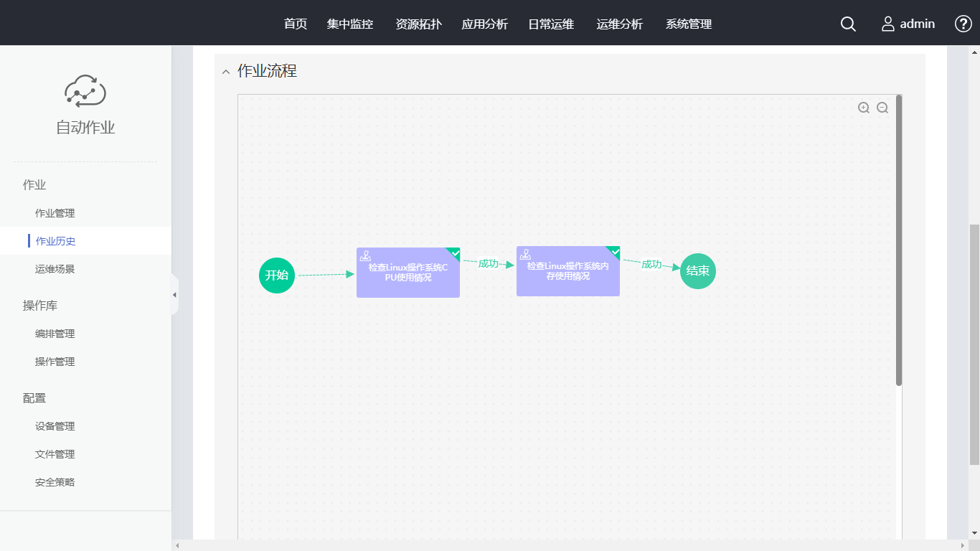
Task: Zoom out on the workflow canvas
Action: coord(882,108)
